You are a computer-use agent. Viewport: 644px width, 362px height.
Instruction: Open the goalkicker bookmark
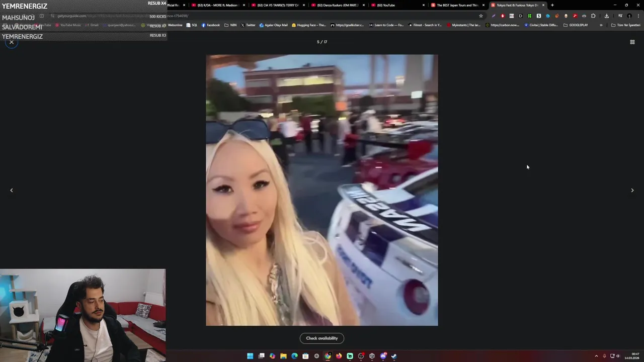tap(347, 25)
